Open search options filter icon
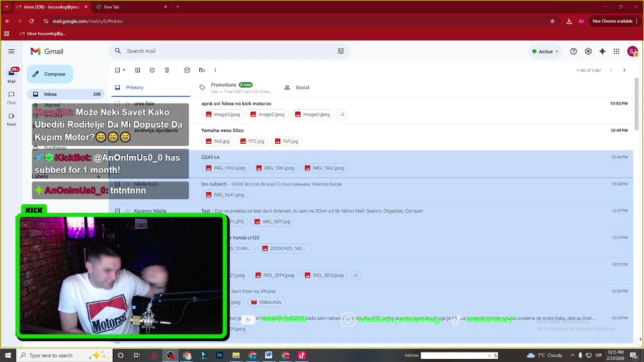 pos(341,51)
